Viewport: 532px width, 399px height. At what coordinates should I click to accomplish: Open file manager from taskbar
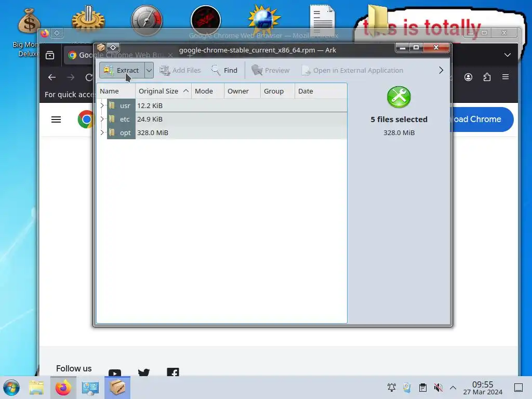[x=36, y=388]
